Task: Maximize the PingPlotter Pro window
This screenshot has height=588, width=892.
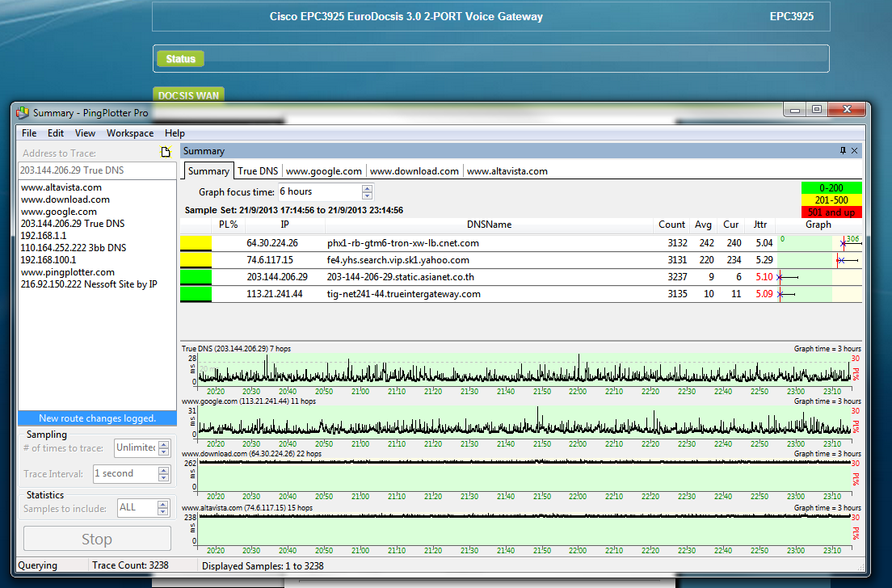Action: coord(817,110)
